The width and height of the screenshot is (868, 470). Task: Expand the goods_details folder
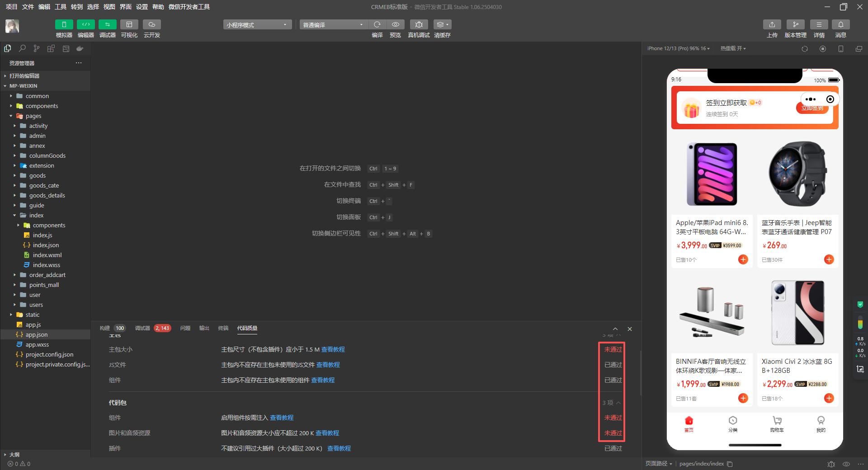point(45,195)
